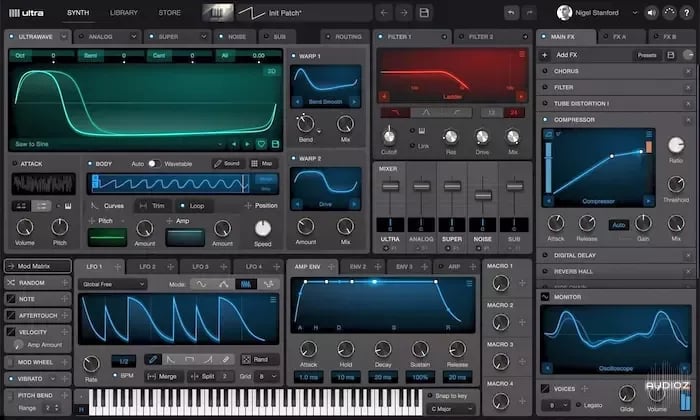Adjust the Noise mixer fader
700x420 pixels.
[x=483, y=195]
